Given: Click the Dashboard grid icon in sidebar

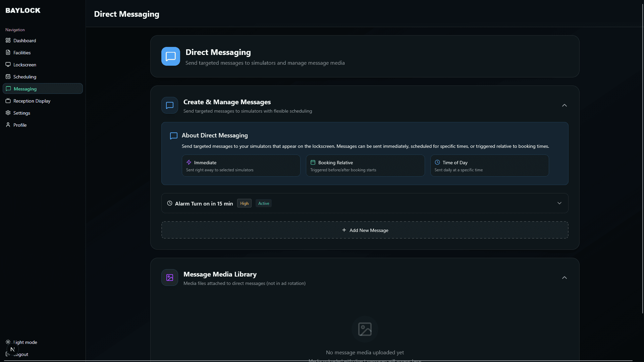Looking at the screenshot, I should [8, 41].
